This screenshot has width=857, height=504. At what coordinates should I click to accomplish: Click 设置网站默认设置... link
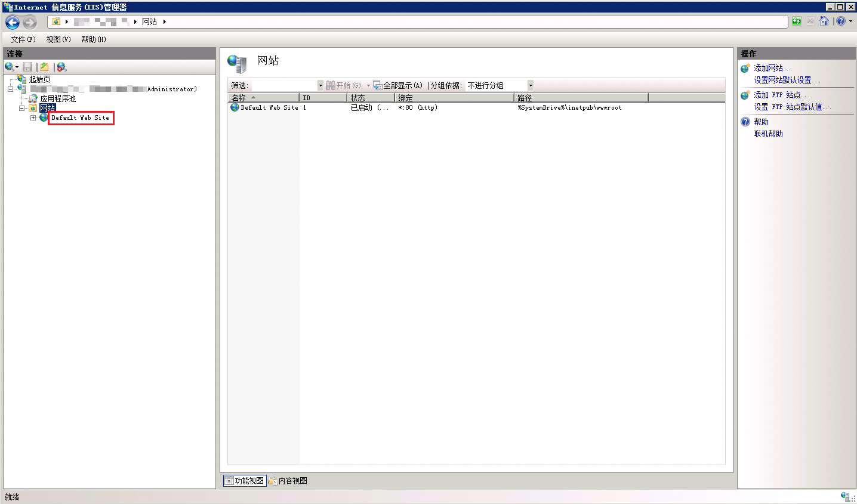(x=787, y=80)
